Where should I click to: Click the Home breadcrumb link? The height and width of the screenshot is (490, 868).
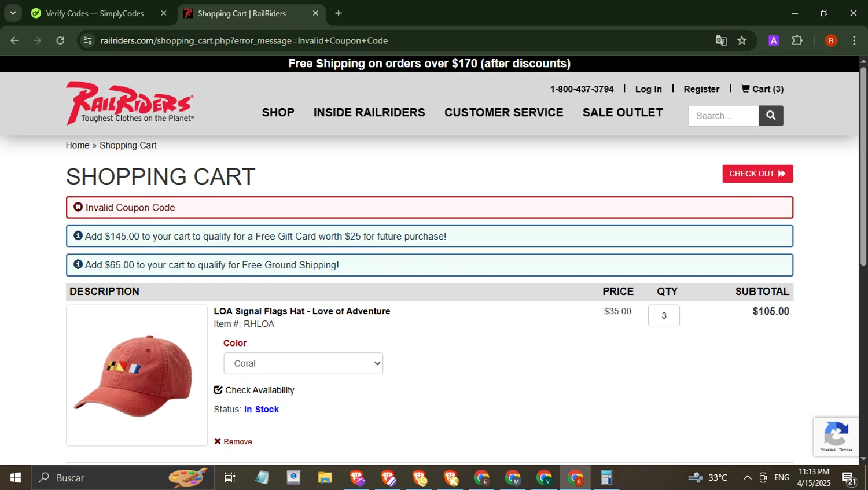78,145
